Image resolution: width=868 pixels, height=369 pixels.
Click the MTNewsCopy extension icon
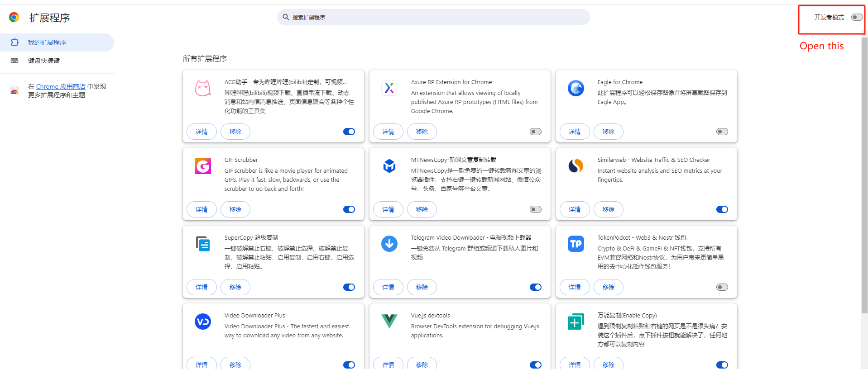389,166
